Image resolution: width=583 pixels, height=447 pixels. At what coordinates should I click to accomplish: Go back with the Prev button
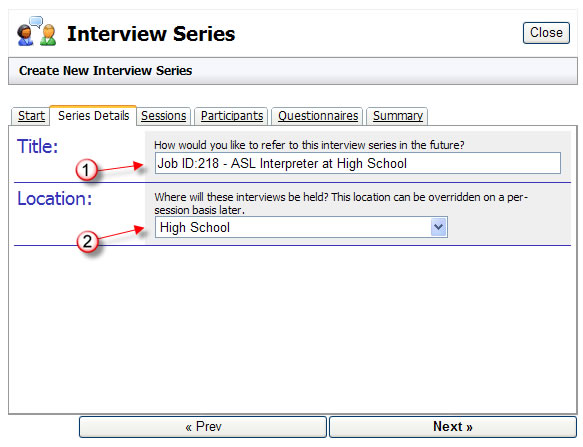click(203, 427)
